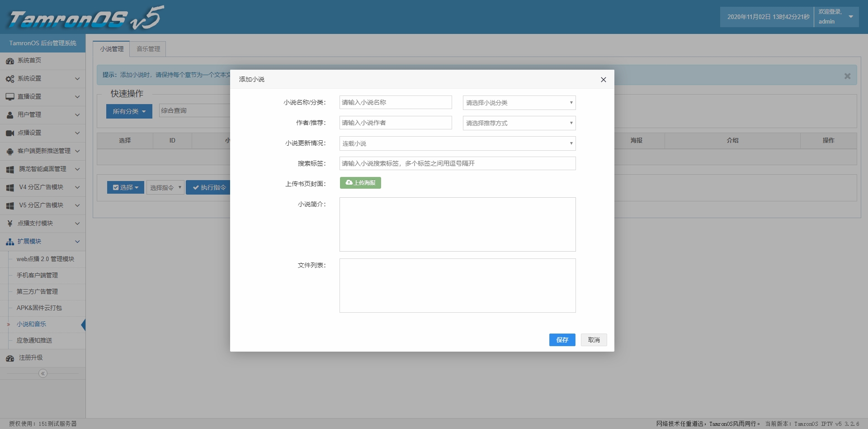Open 注册升级 in sidebar
The image size is (868, 429).
tap(42, 358)
